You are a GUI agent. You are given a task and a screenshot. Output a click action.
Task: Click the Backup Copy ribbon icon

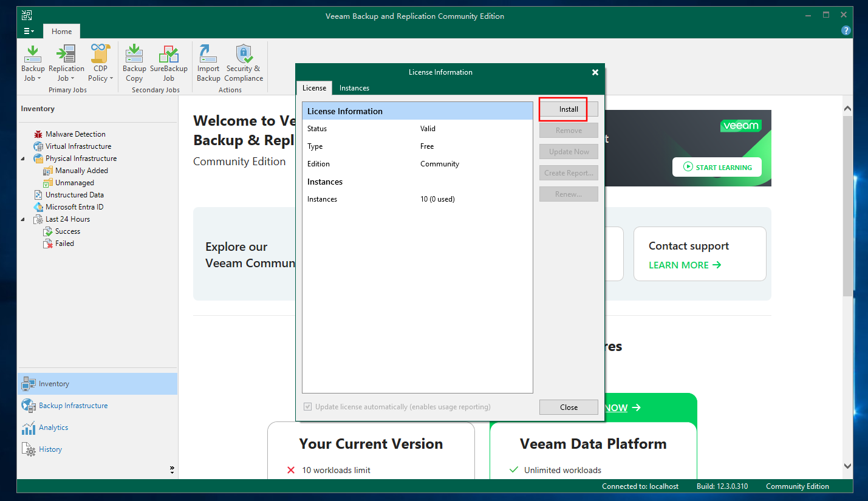(134, 63)
